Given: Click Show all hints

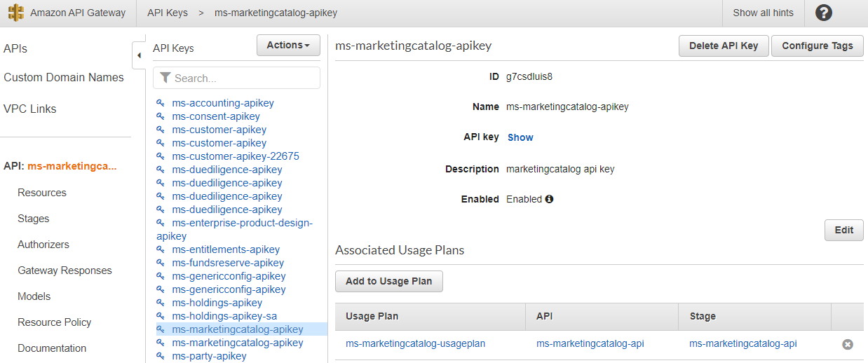Looking at the screenshot, I should click(763, 13).
